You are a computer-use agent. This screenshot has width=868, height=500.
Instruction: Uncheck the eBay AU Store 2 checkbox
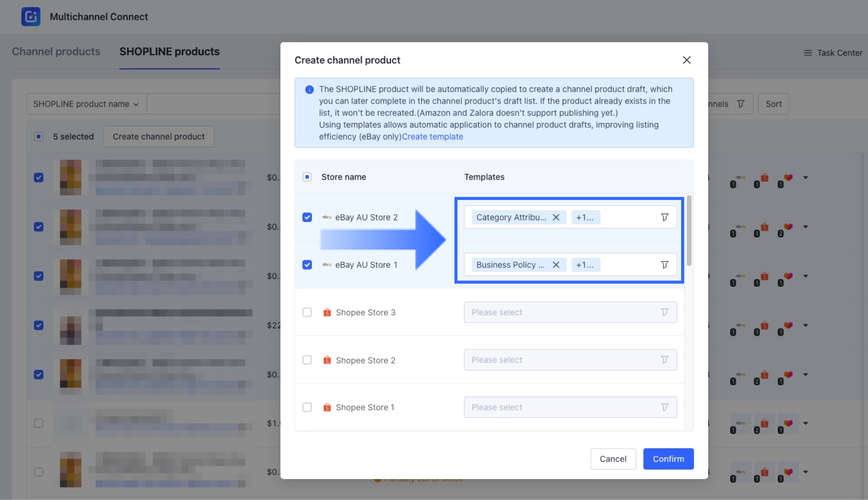(x=307, y=217)
